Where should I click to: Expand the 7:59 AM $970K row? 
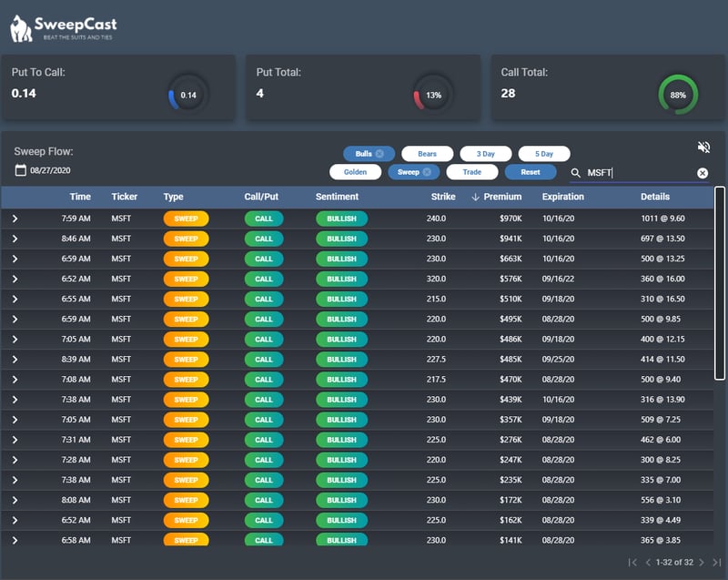15,219
